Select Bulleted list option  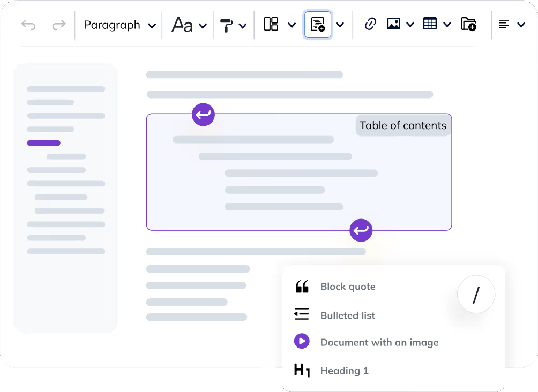[347, 315]
